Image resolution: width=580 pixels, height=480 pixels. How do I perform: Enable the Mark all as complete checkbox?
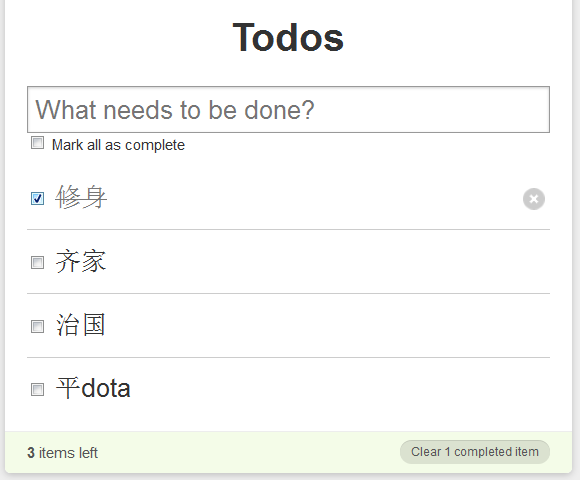[37, 143]
